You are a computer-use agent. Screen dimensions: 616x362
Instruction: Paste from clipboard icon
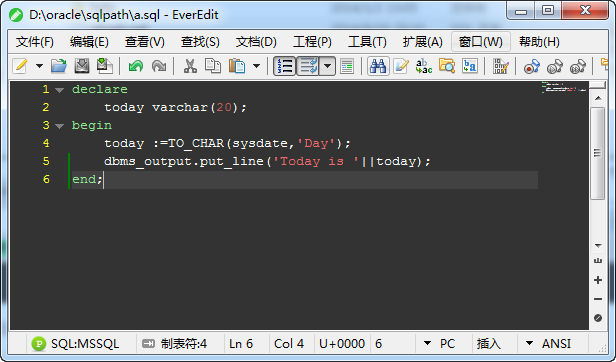pyautogui.click(x=237, y=66)
